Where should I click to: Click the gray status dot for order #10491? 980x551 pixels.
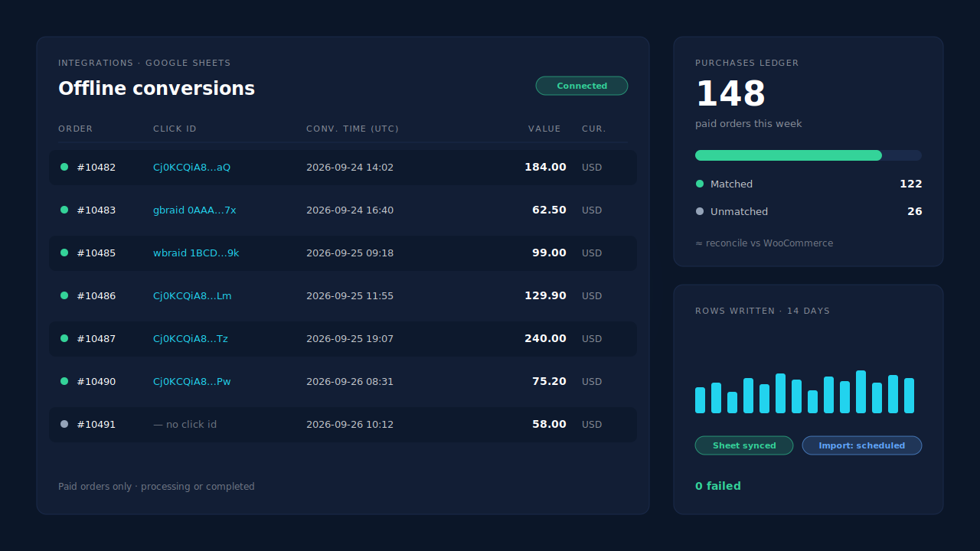coord(64,424)
